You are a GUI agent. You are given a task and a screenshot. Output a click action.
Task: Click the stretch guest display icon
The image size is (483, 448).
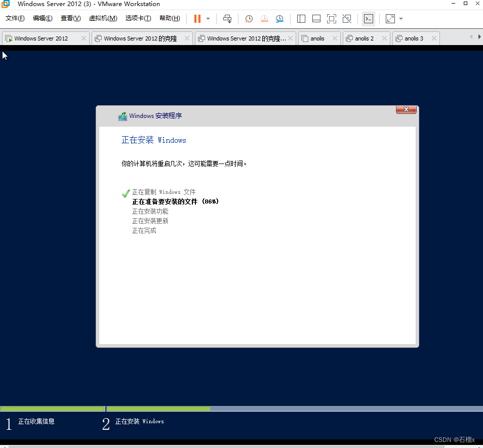[x=390, y=19]
